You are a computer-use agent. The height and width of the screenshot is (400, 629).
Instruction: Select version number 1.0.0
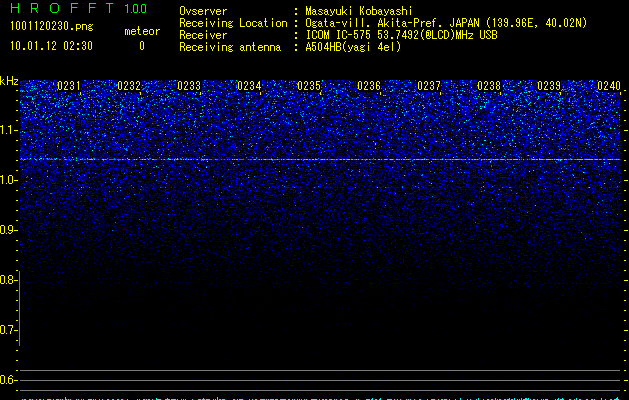coord(136,9)
